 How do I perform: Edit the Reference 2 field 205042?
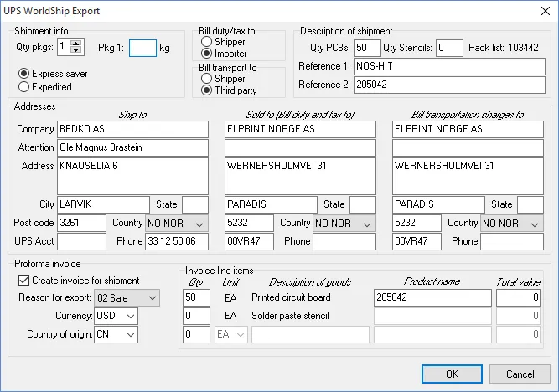coord(449,85)
